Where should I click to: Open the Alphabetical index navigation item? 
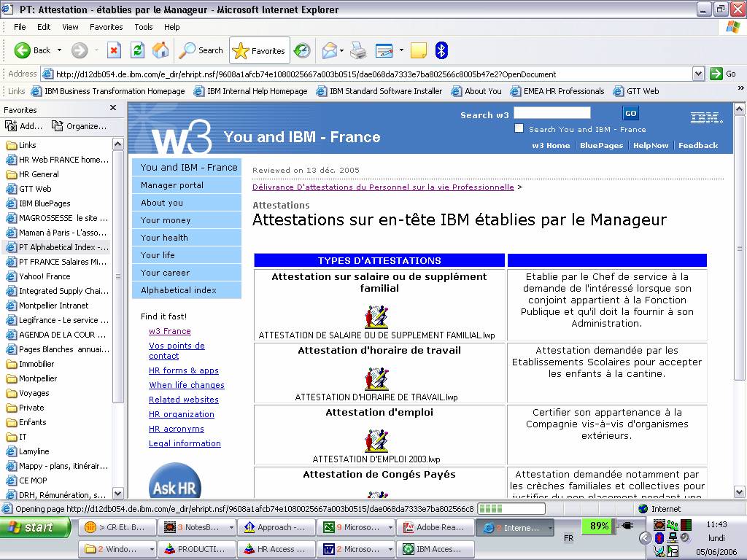pyautogui.click(x=187, y=290)
